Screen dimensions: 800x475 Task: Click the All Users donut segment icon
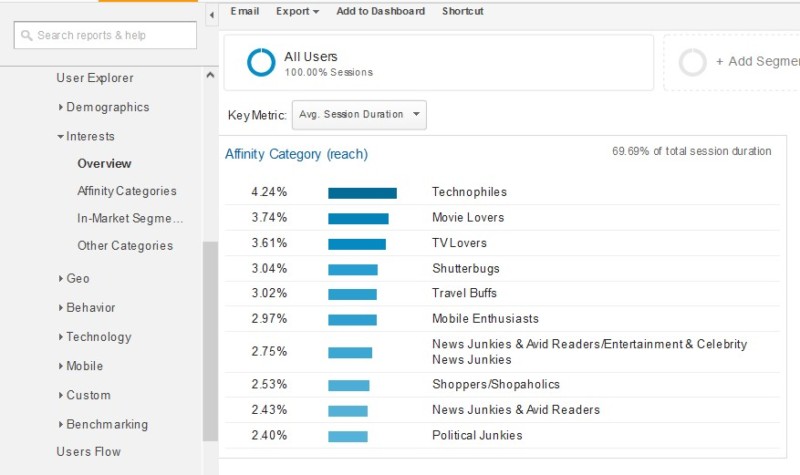coord(261,63)
